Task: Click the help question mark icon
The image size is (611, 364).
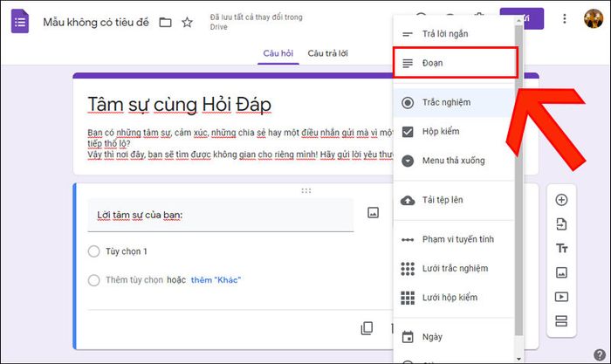Action: click(600, 354)
